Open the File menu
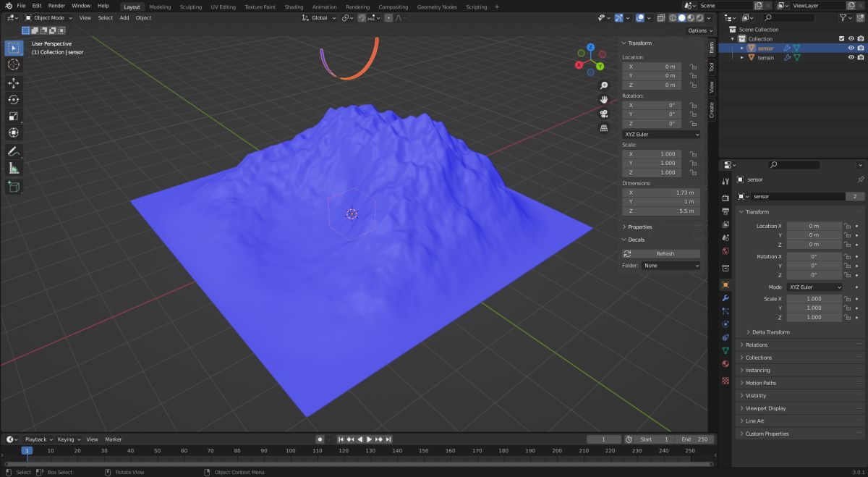 pos(21,6)
